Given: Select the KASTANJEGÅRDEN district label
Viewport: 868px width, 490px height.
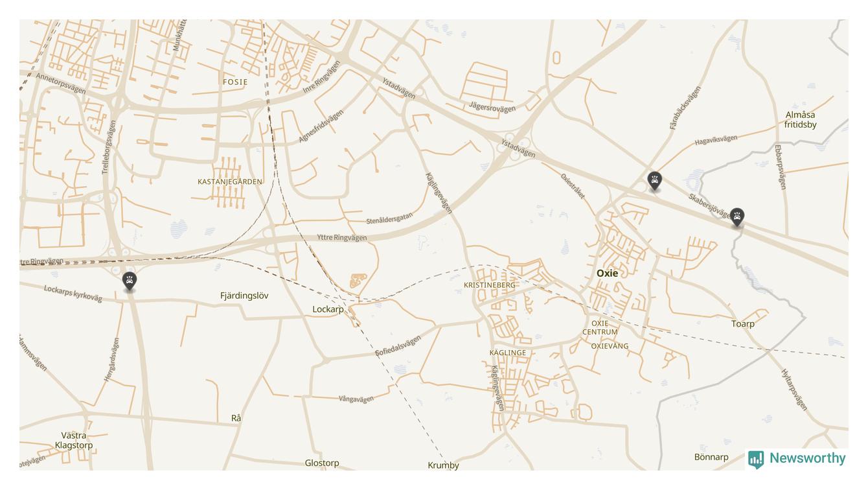Looking at the screenshot, I should pos(230,182).
